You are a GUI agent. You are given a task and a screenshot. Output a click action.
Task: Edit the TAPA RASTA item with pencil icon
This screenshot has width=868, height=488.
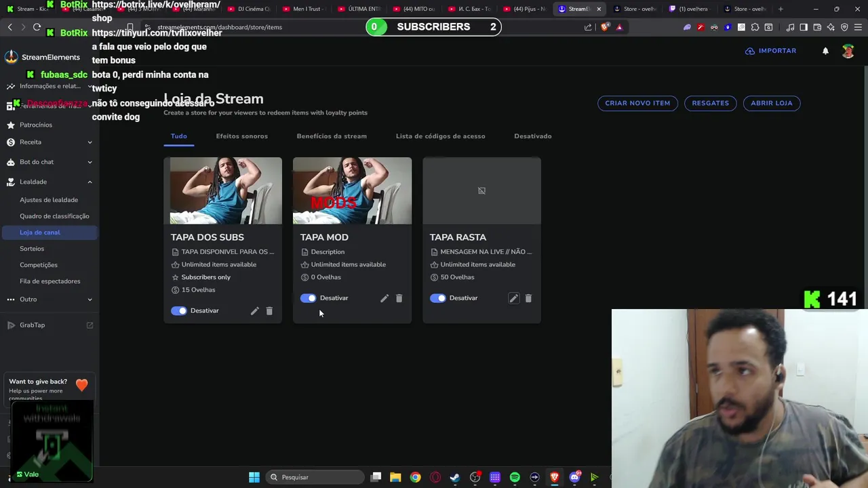click(514, 298)
